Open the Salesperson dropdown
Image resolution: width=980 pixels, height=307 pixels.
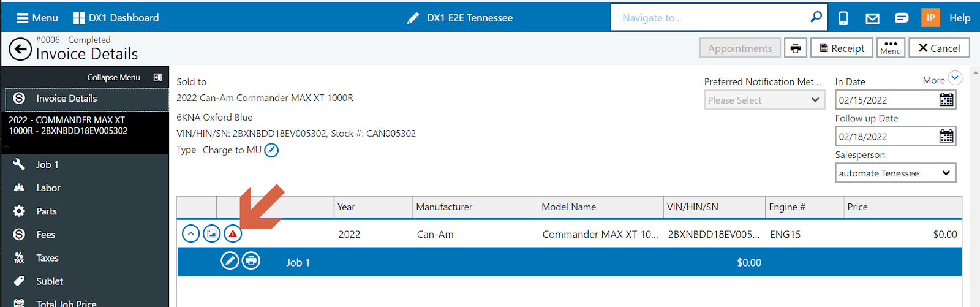point(895,173)
